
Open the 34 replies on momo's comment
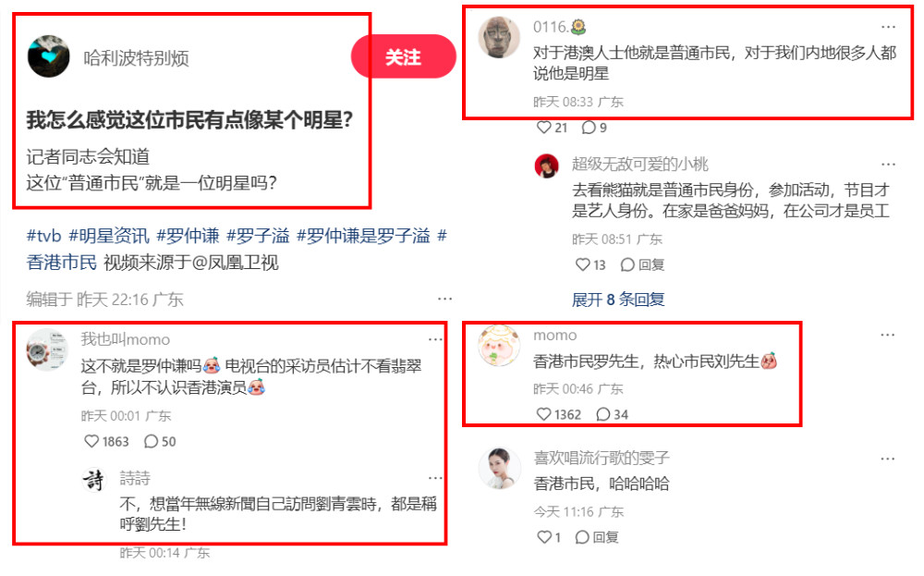click(613, 414)
